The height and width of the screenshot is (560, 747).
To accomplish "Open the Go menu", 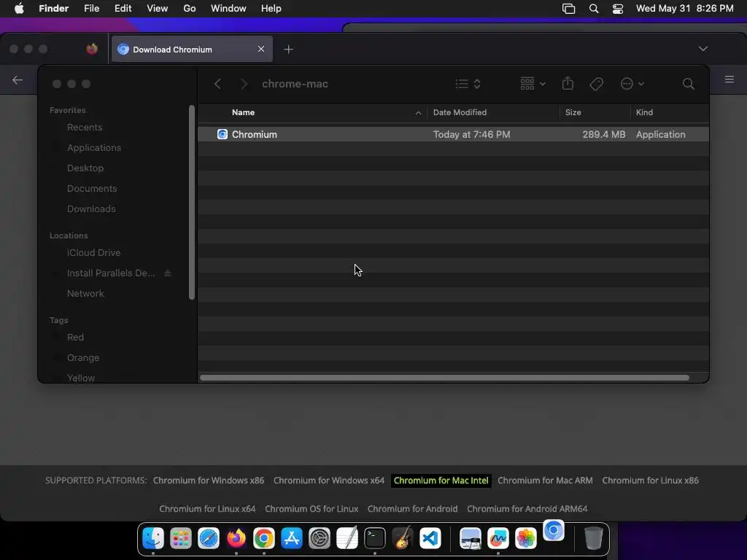I will tap(190, 9).
